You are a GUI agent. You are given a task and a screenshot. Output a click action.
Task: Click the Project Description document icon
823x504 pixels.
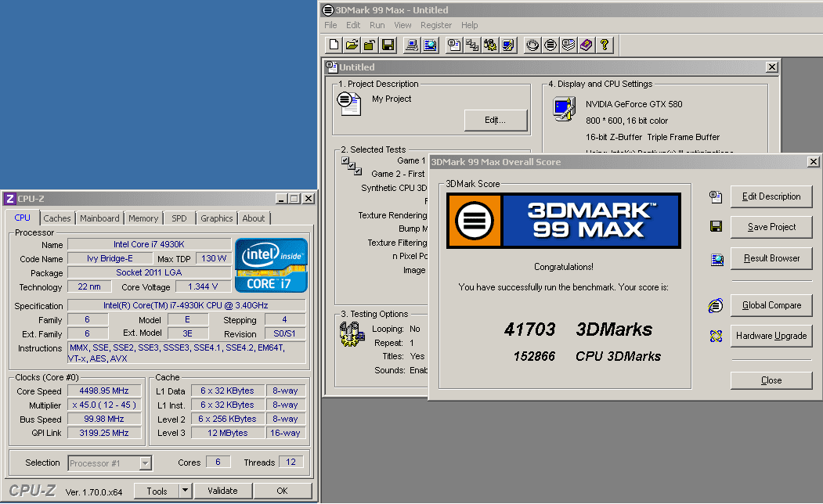pos(349,103)
